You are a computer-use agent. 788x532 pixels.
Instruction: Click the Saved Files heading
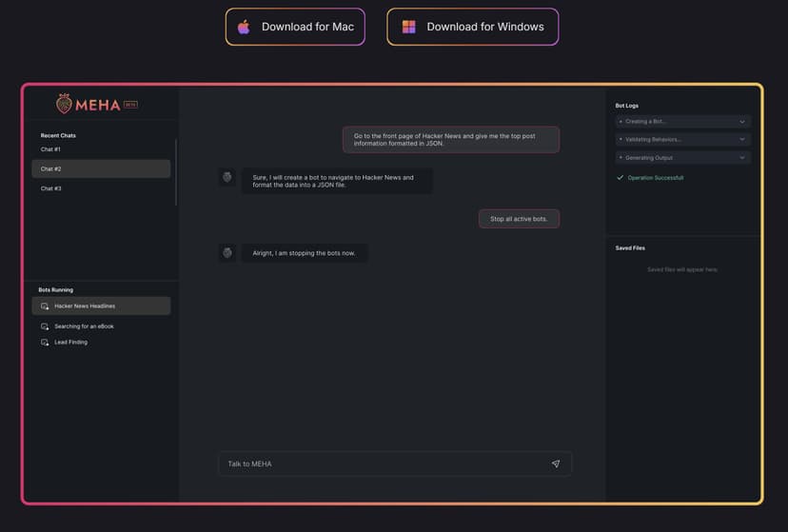click(630, 248)
